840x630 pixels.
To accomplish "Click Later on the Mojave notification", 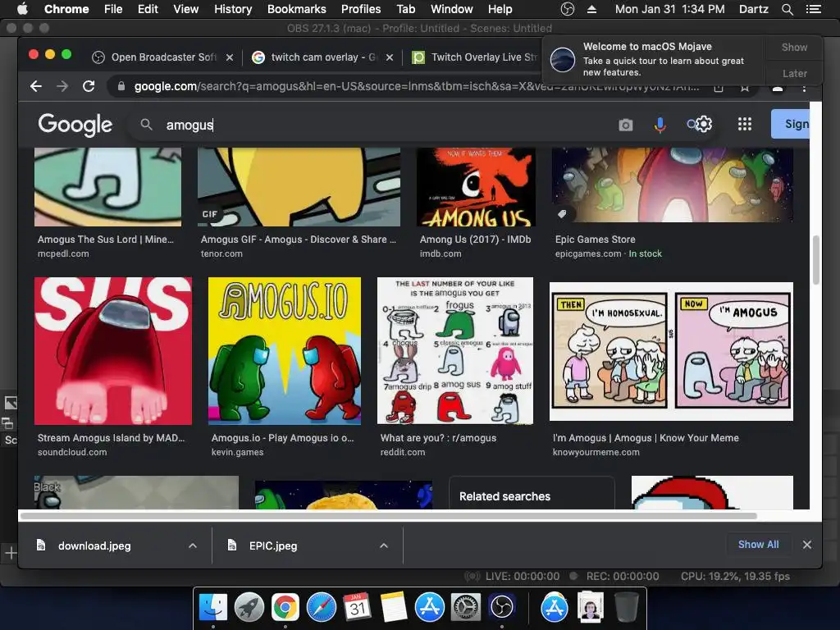I will click(794, 73).
